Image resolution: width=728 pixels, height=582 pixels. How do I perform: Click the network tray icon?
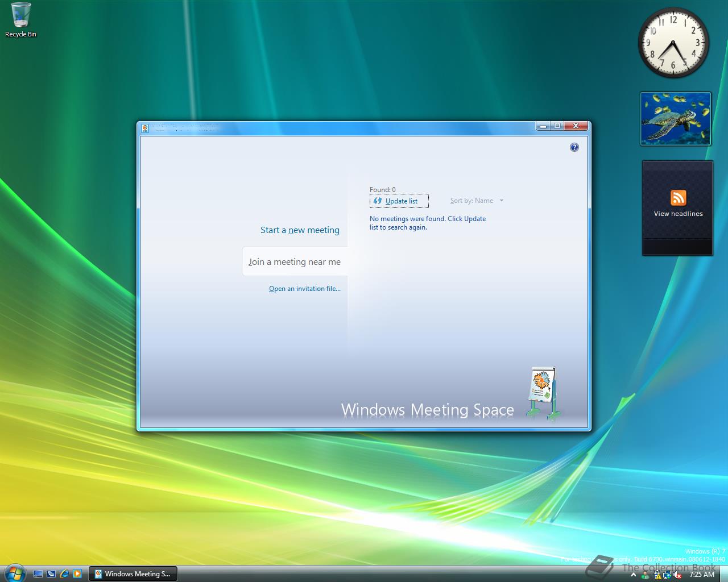coord(667,575)
